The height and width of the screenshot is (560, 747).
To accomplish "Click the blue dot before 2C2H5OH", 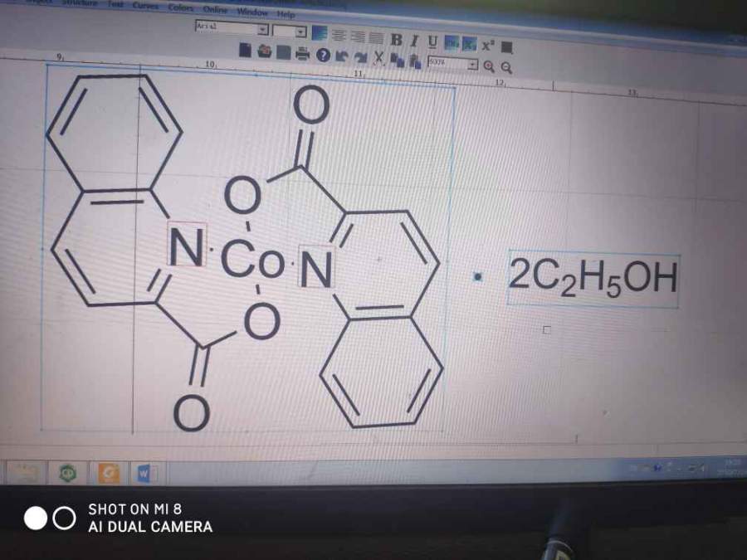I will coord(478,276).
